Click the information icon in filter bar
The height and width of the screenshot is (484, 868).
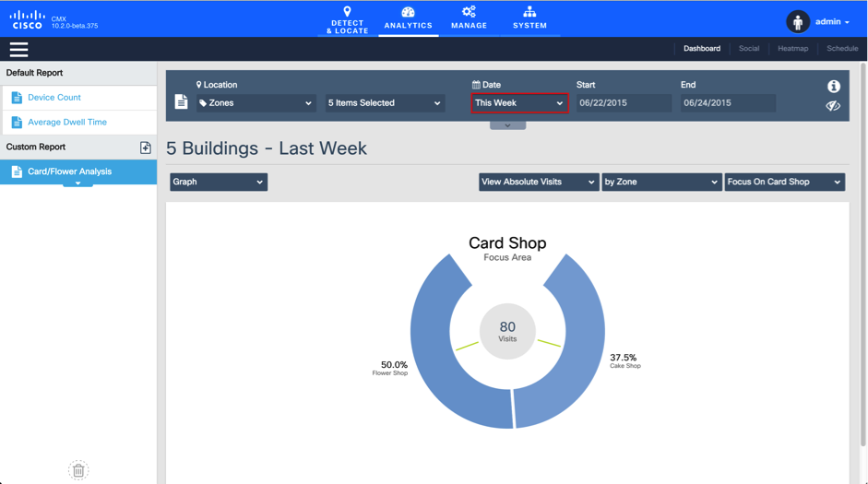click(x=833, y=86)
